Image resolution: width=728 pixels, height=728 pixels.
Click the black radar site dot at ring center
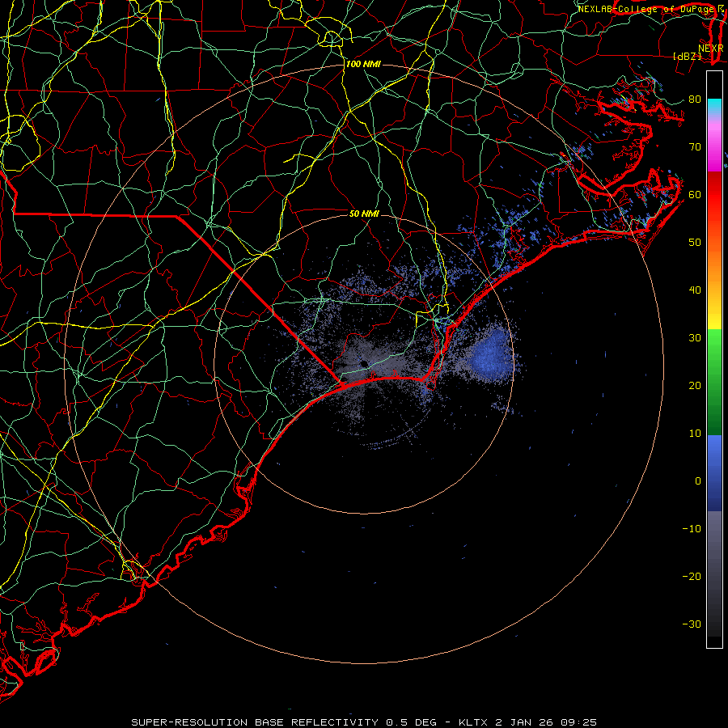pos(363,364)
